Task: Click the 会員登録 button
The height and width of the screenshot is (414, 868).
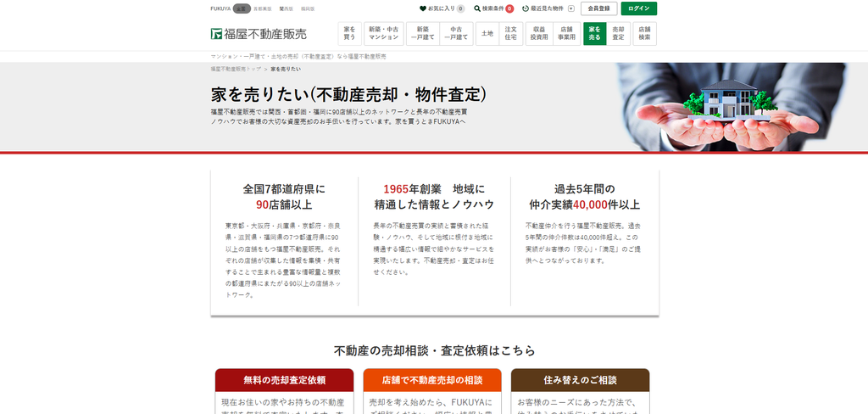Action: click(x=598, y=8)
